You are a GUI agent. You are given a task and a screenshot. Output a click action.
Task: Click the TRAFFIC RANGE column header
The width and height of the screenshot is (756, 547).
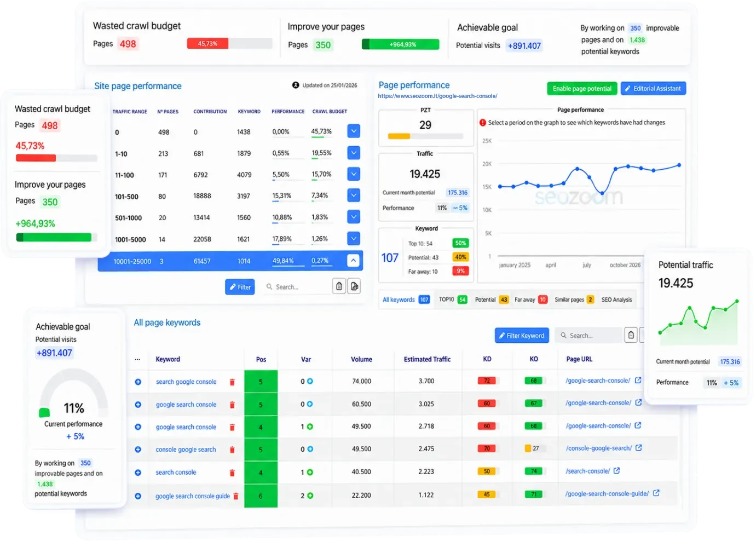click(x=130, y=112)
